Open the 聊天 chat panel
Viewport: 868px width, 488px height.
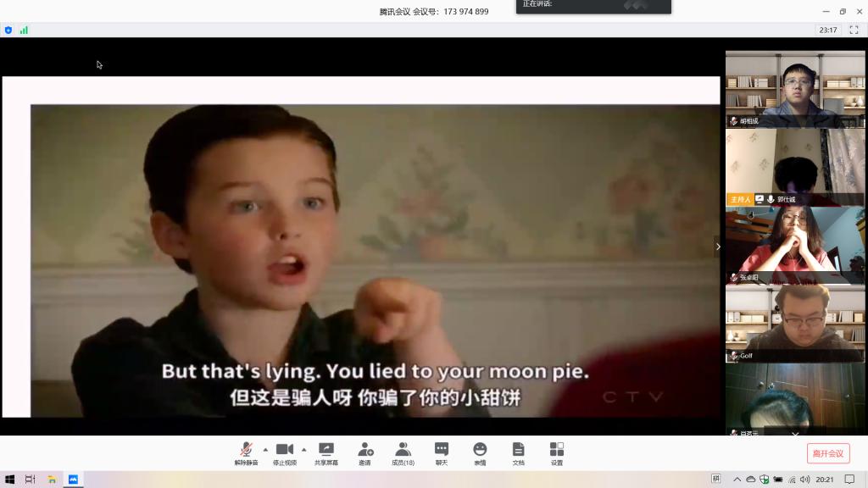point(441,453)
